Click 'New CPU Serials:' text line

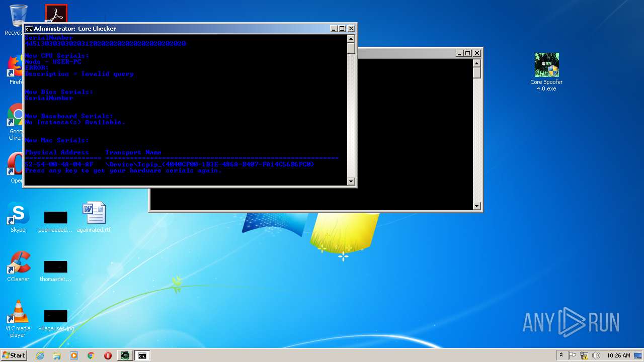[57, 56]
